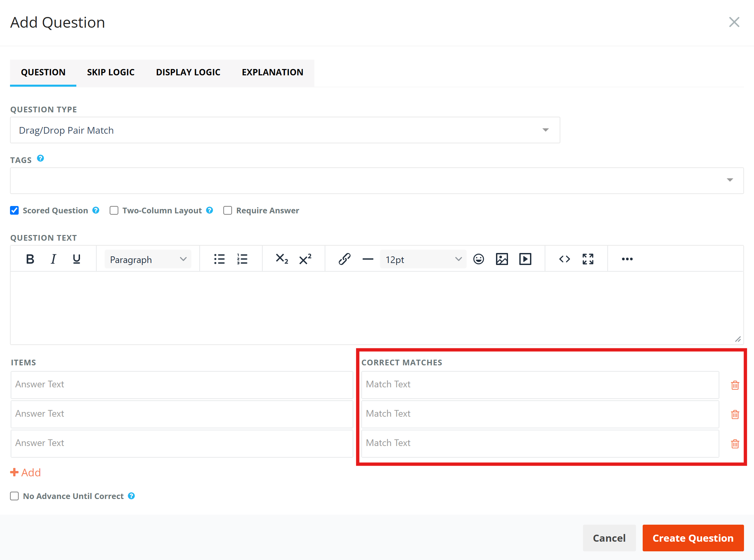
Task: Uncheck the Scored Question checkbox
Action: coord(15,211)
